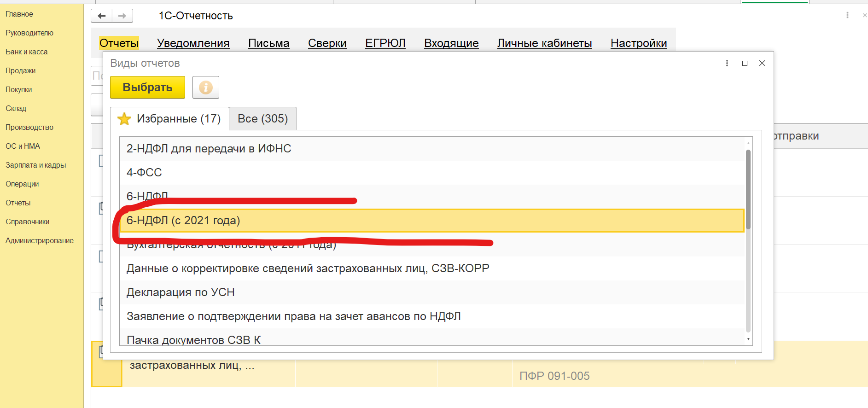Switch to the Избранные (17) tab
This screenshot has height=408, width=868.
click(169, 119)
